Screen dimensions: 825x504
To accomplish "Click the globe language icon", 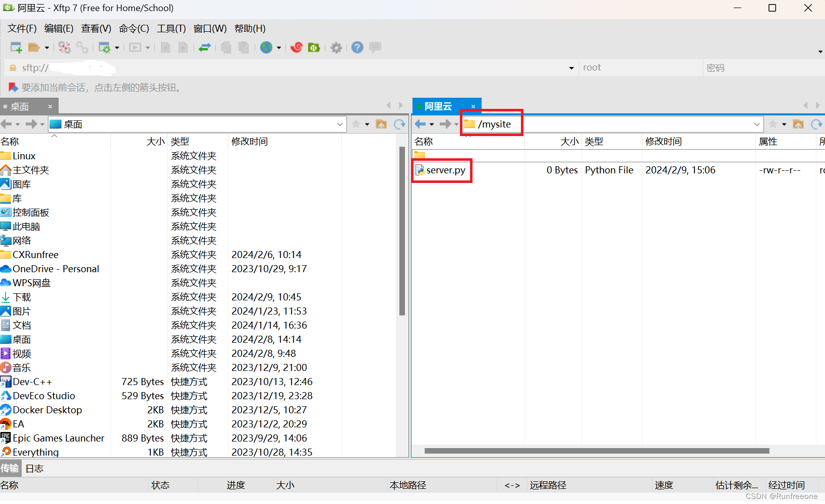I will [x=266, y=47].
